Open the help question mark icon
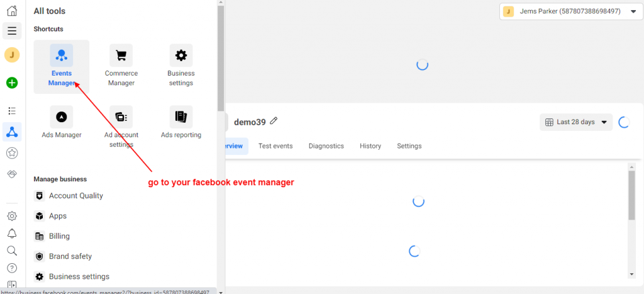This screenshot has width=644, height=294. click(x=12, y=268)
